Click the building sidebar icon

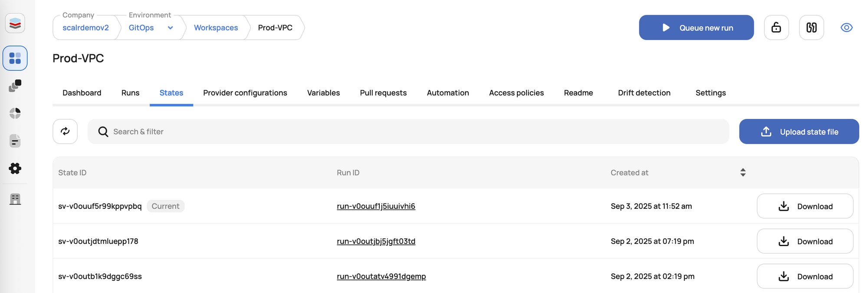15,199
